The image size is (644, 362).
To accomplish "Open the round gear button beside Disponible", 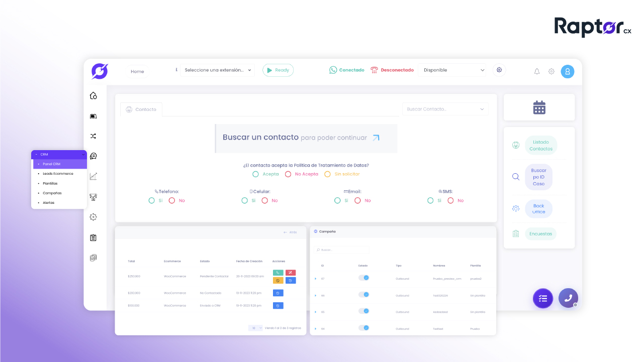I will pos(499,70).
